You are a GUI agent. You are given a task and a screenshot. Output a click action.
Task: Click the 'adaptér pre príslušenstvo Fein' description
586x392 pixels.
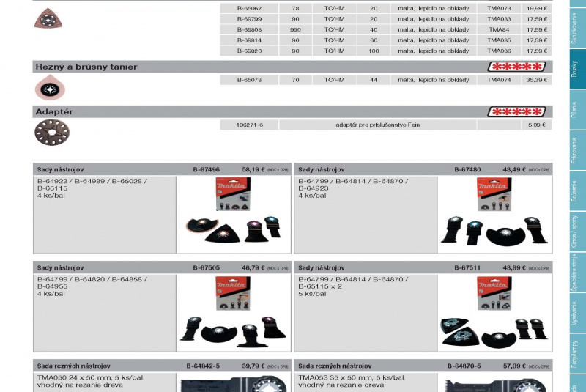(378, 125)
